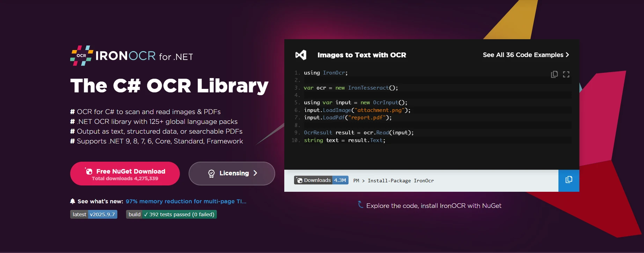
Task: Click the IRONOCR for .NET wordmark
Action: coord(144,56)
